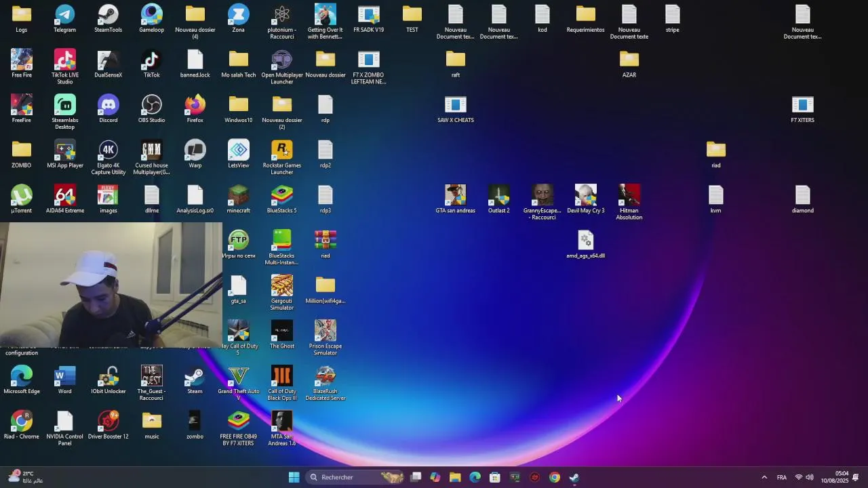
Task: Open the minecraft desktop icon
Action: 239,199
